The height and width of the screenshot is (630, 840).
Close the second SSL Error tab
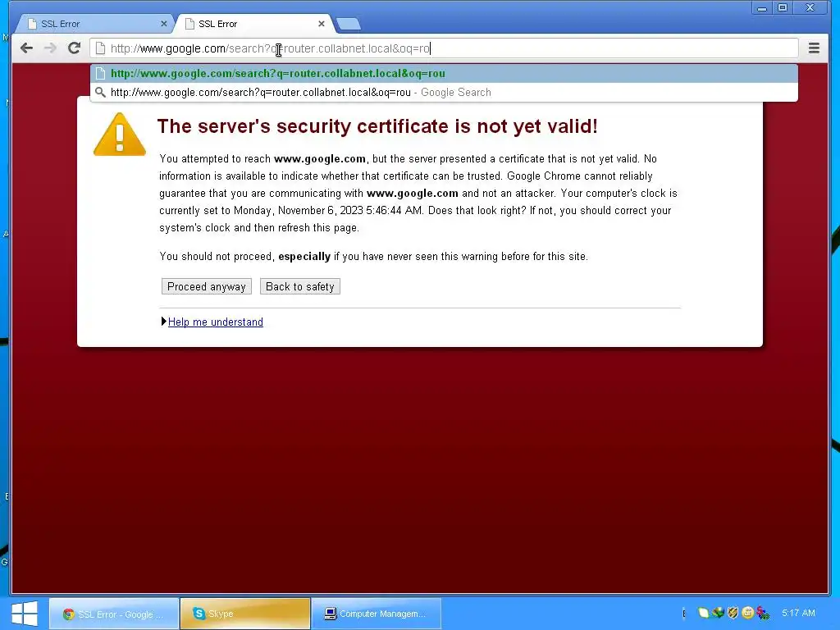(322, 24)
